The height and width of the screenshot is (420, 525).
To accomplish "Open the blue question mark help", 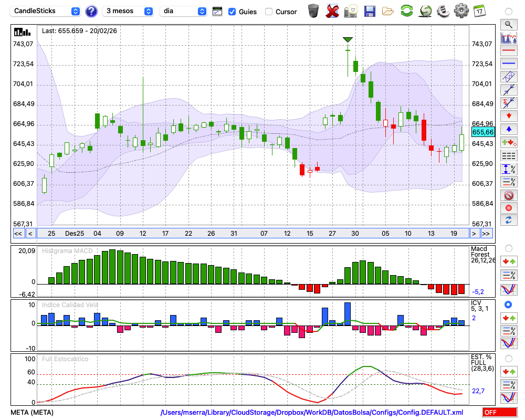I will click(x=91, y=11).
